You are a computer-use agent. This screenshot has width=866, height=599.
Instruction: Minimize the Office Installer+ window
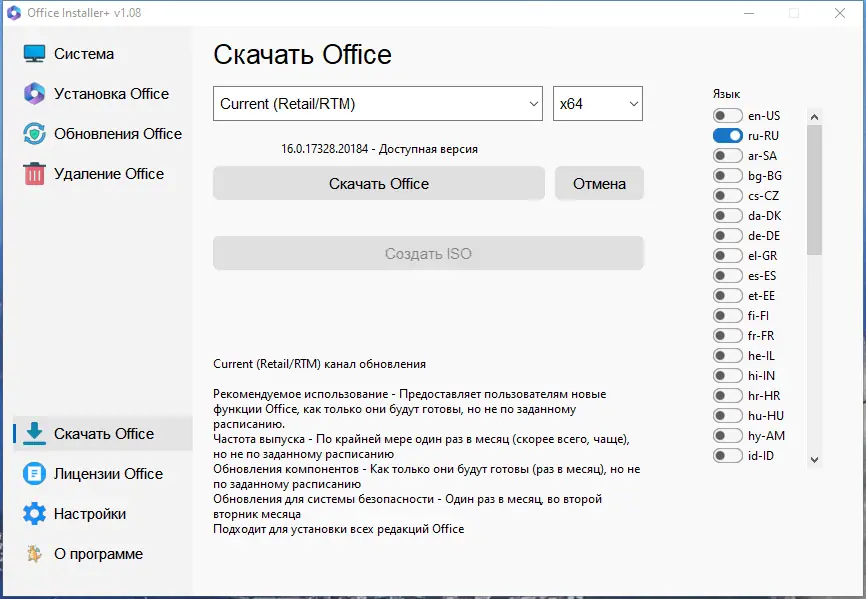click(x=749, y=13)
